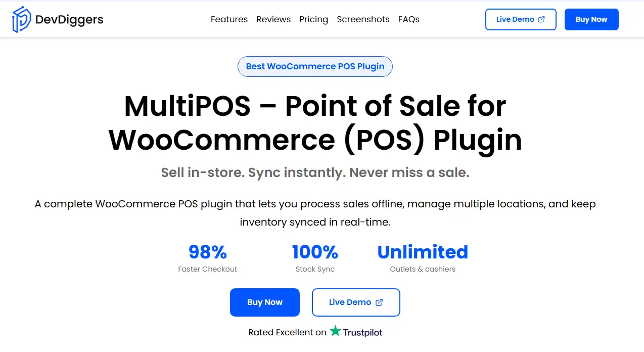Click the green Trustpilot star icon
This screenshot has height=352, width=644.
[x=335, y=331]
